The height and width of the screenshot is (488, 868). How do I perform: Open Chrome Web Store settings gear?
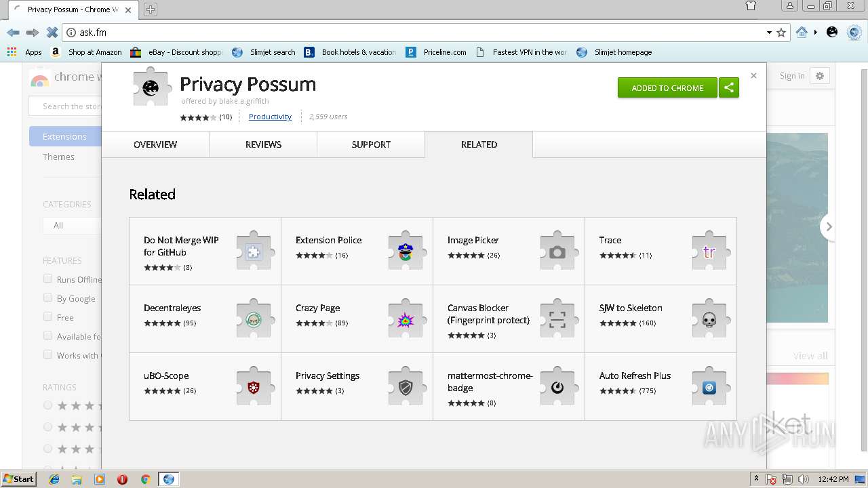point(820,76)
